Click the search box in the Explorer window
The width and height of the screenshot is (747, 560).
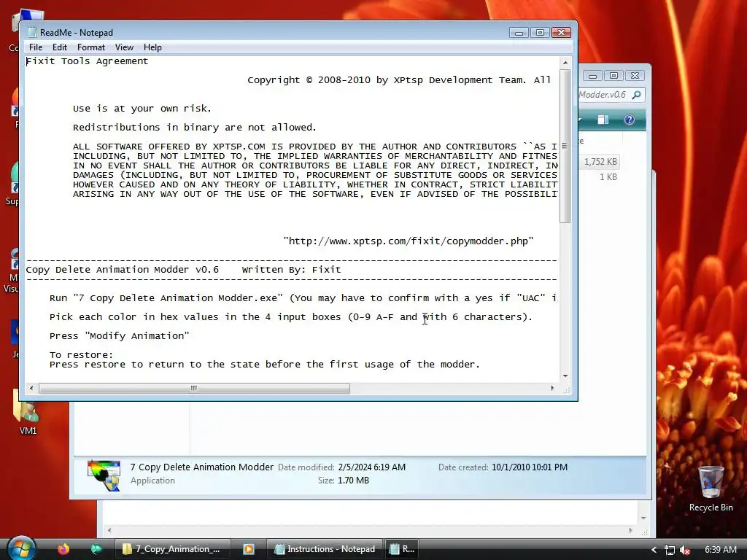click(612, 95)
